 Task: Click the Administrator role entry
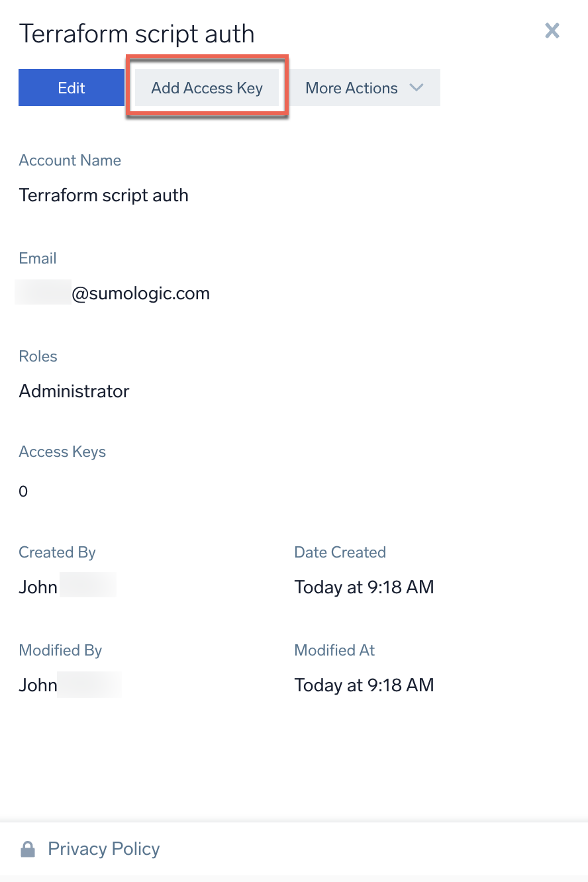(73, 391)
